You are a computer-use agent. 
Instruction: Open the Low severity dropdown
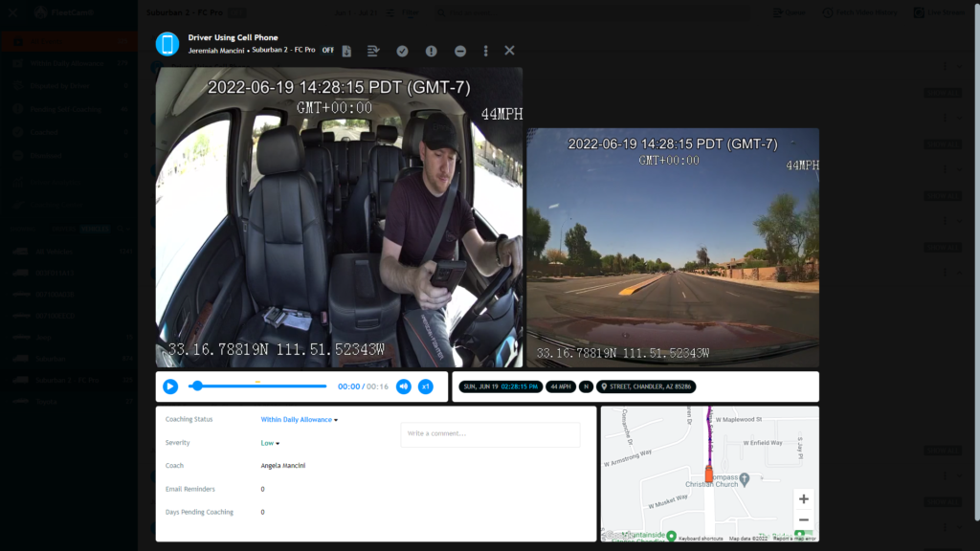tap(270, 443)
